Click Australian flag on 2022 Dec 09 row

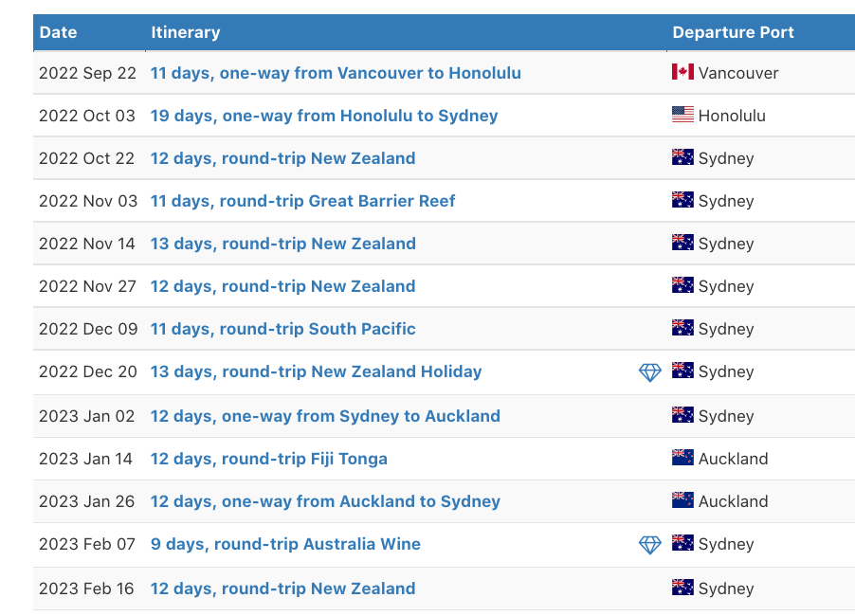[x=682, y=328]
